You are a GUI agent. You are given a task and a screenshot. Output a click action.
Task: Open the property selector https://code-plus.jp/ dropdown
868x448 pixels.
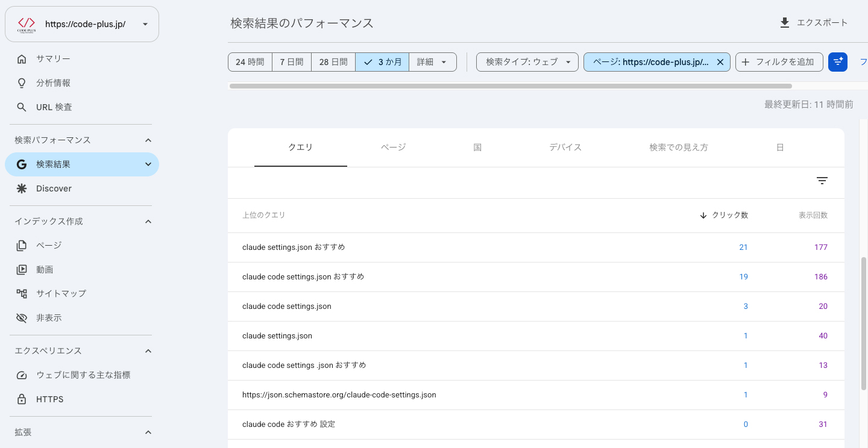pyautogui.click(x=82, y=25)
